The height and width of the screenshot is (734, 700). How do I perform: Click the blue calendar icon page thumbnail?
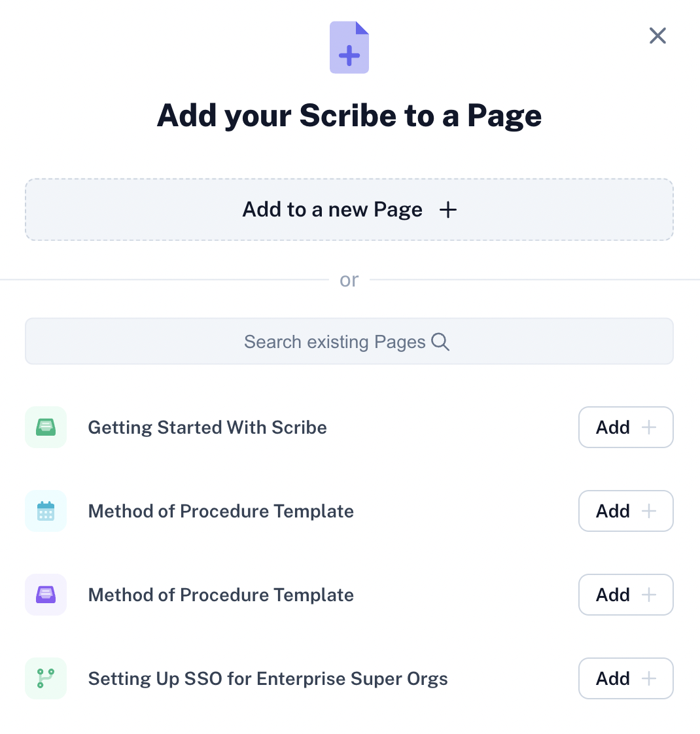46,511
